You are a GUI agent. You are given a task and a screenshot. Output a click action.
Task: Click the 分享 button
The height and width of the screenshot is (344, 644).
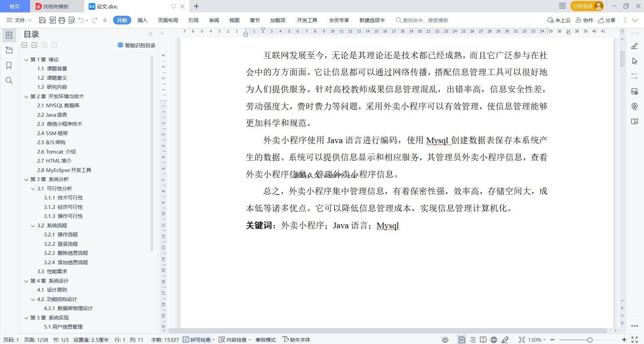[x=607, y=20]
